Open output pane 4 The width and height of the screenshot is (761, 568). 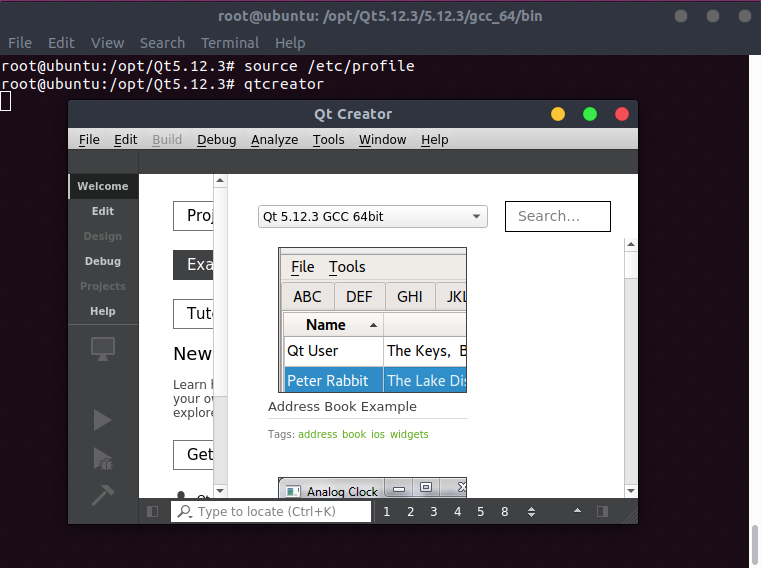(x=458, y=512)
